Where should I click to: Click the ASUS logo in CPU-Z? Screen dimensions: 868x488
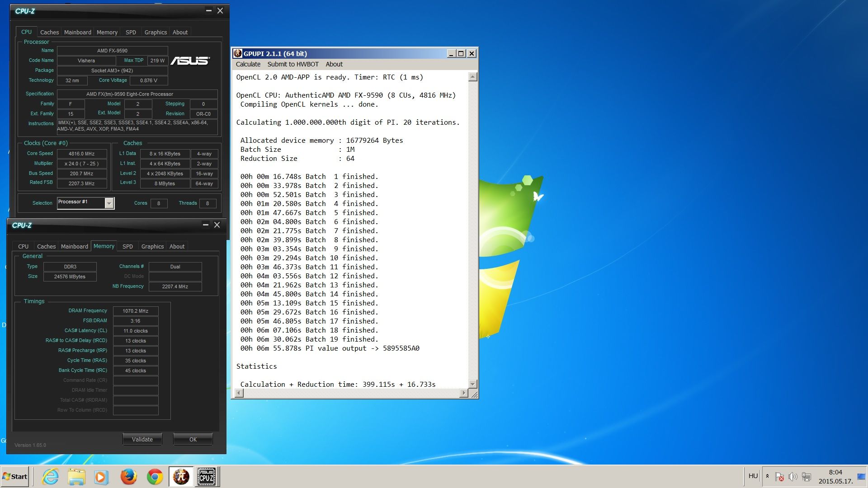coord(190,61)
